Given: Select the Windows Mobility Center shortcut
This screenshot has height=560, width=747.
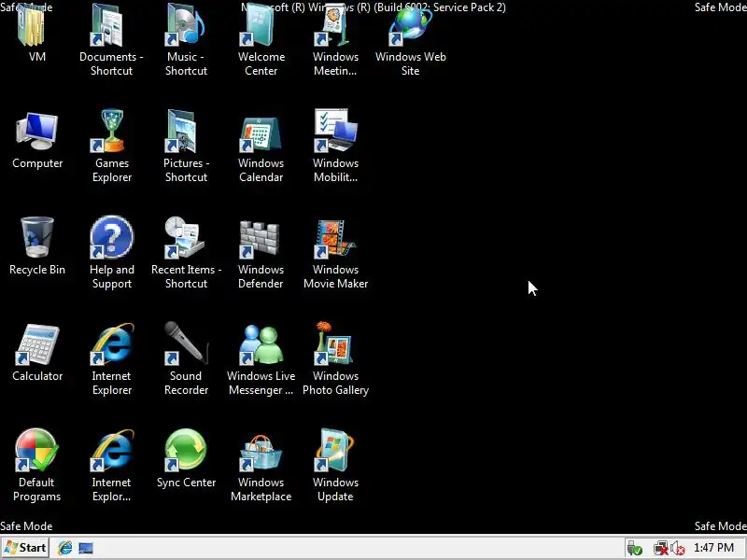Looking at the screenshot, I should coord(335,132).
